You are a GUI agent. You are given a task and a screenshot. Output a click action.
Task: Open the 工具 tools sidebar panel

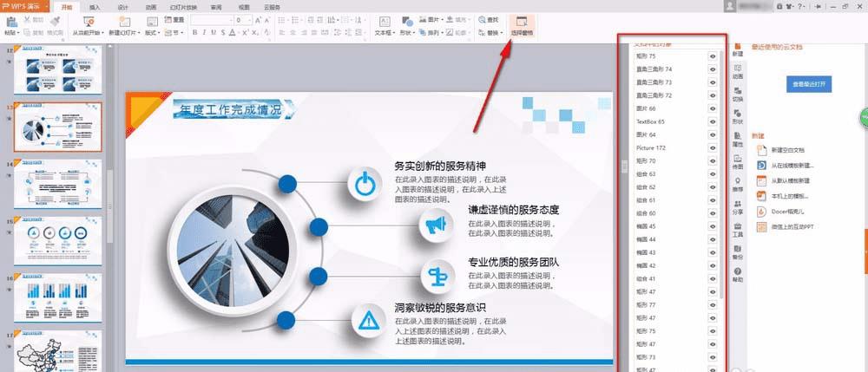click(x=737, y=230)
